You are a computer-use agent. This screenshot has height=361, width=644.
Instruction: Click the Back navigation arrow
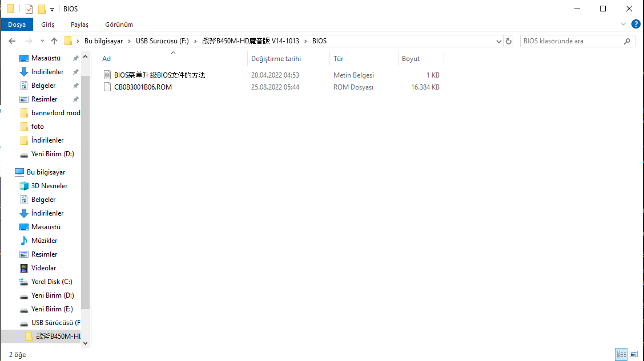(x=12, y=41)
